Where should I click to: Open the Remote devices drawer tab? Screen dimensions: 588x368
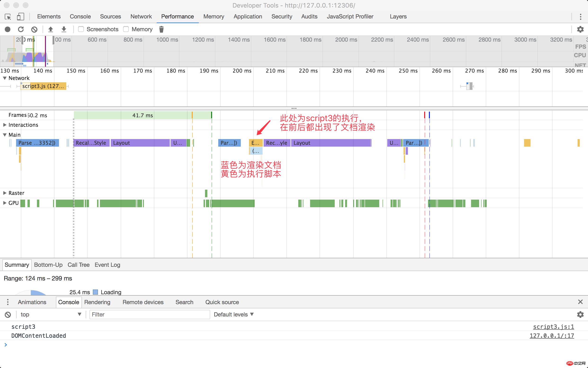click(x=143, y=302)
